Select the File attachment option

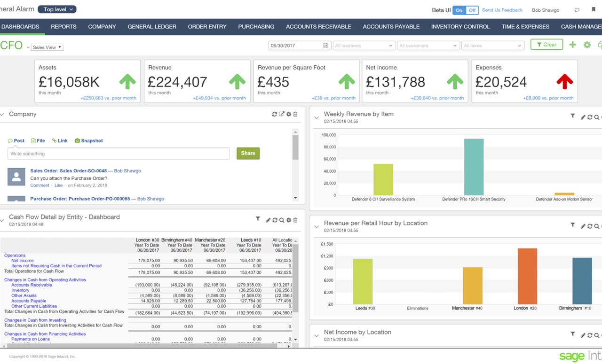38,141
